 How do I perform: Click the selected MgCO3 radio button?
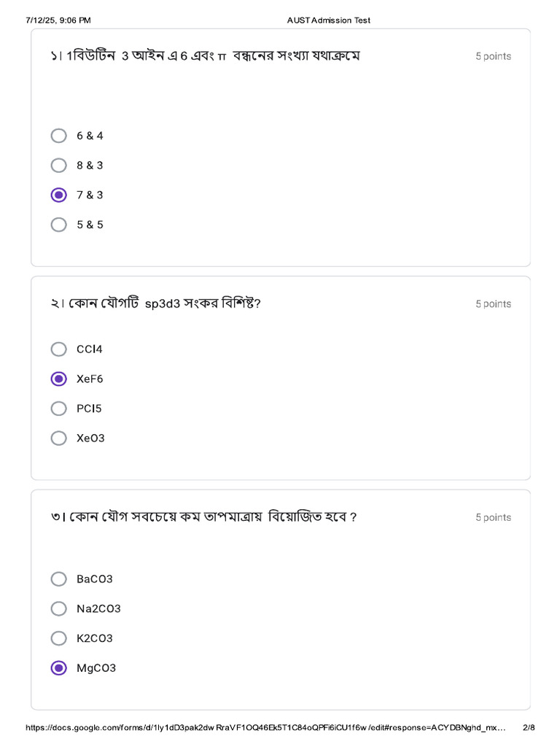click(59, 668)
